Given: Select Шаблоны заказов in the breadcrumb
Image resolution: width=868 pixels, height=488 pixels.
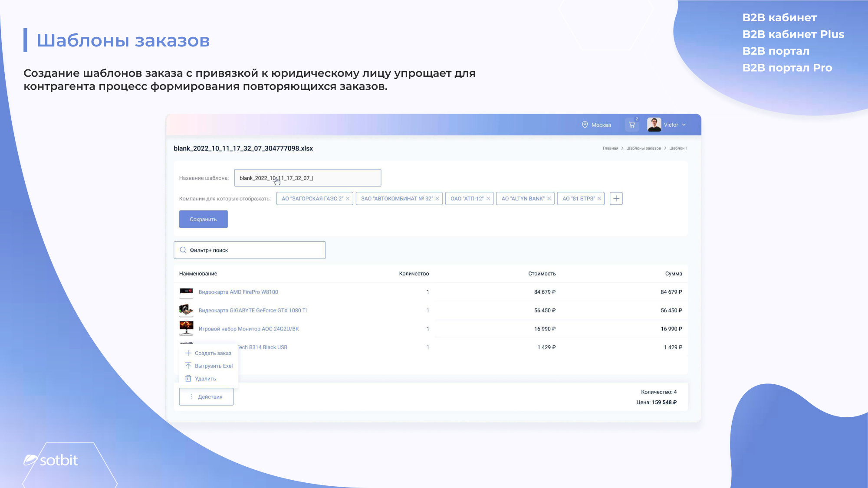Looking at the screenshot, I should 644,148.
